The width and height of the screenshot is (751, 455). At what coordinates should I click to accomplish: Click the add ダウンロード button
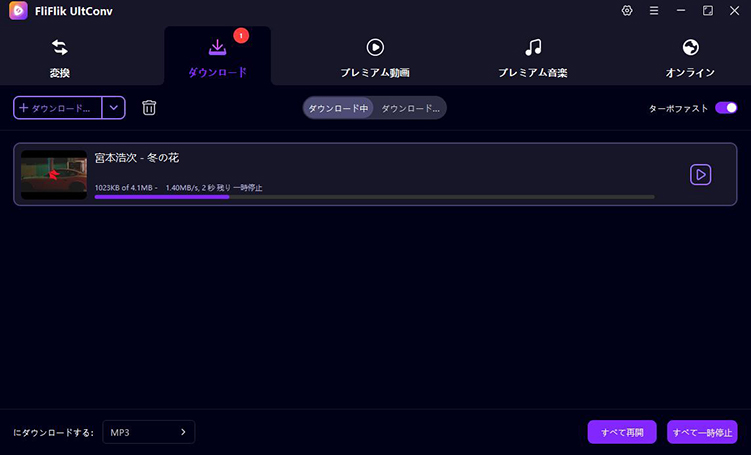57,108
